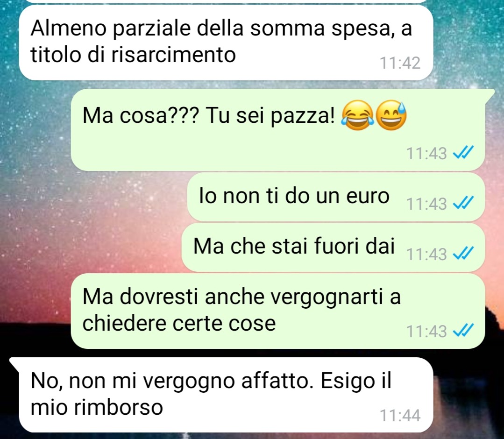
Task: Tap the 11:43 timestamp beside 'Io non ti do un euro'
Action: [x=426, y=204]
